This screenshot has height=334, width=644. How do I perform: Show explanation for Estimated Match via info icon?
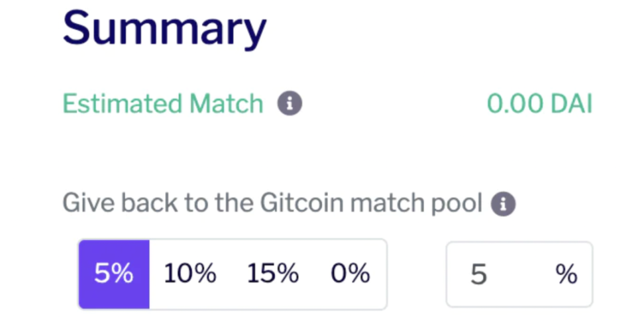click(290, 103)
